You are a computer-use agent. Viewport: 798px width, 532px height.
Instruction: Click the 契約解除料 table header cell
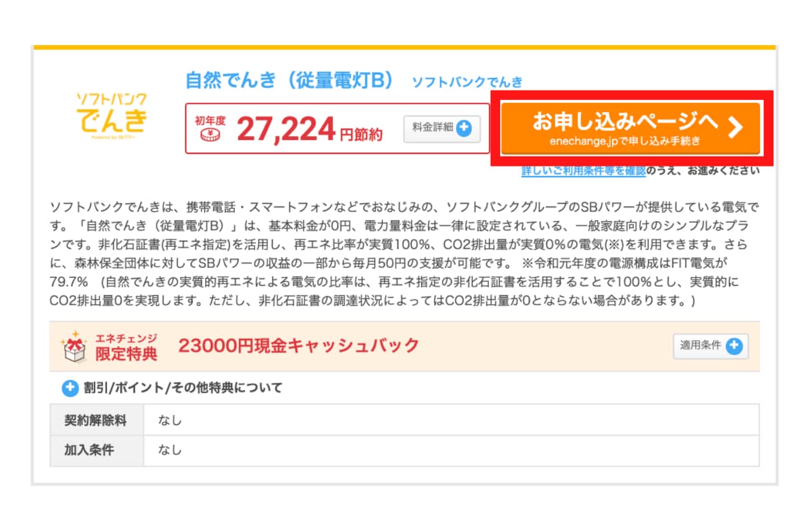point(97,421)
